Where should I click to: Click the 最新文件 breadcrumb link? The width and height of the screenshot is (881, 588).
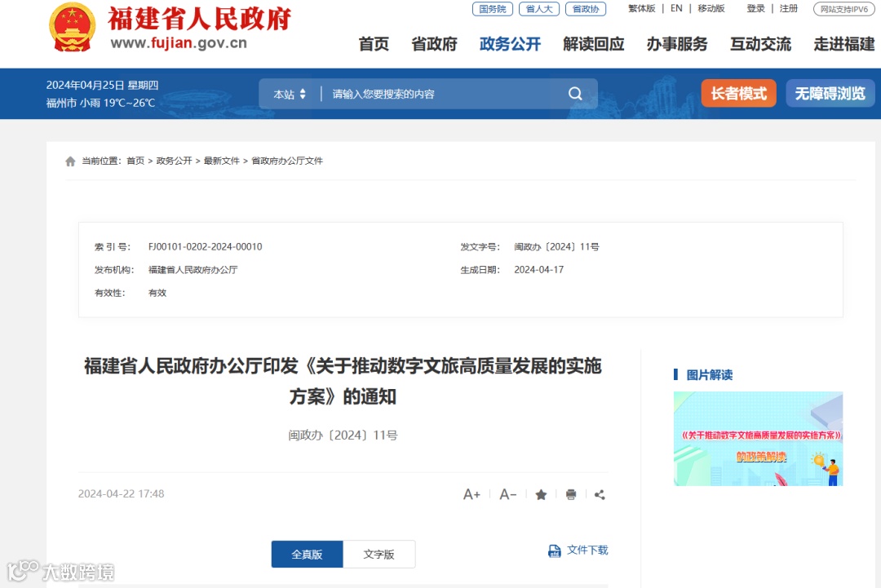tap(221, 161)
